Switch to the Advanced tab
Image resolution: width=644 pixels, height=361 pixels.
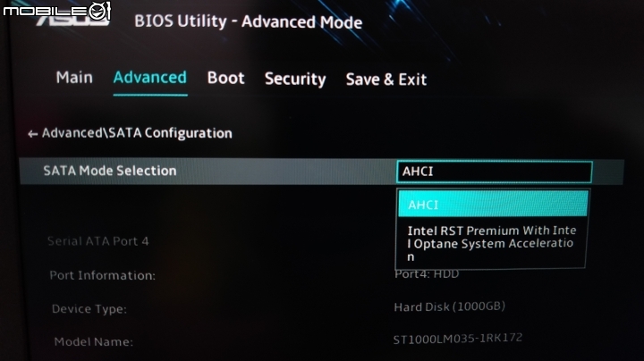[x=150, y=78]
